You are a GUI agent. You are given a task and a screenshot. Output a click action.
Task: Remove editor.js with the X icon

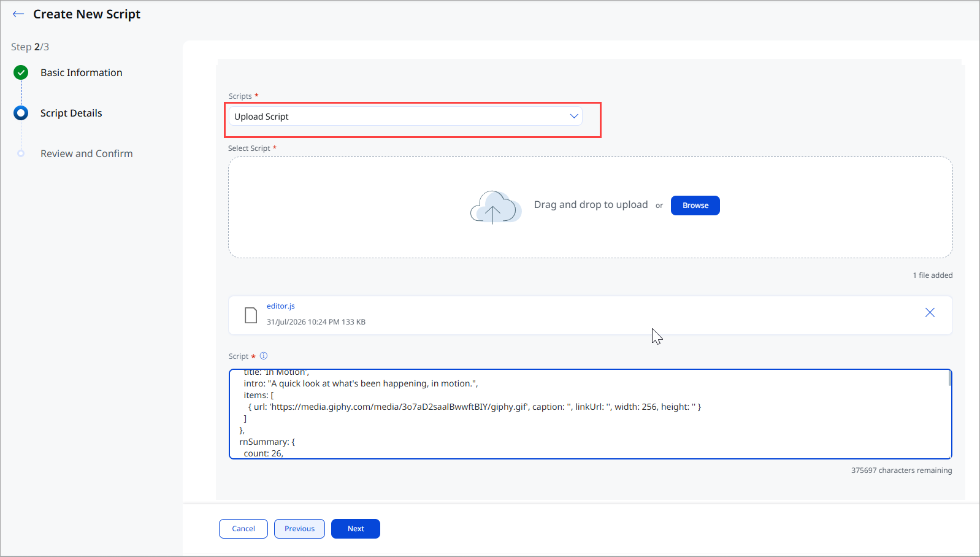point(930,313)
